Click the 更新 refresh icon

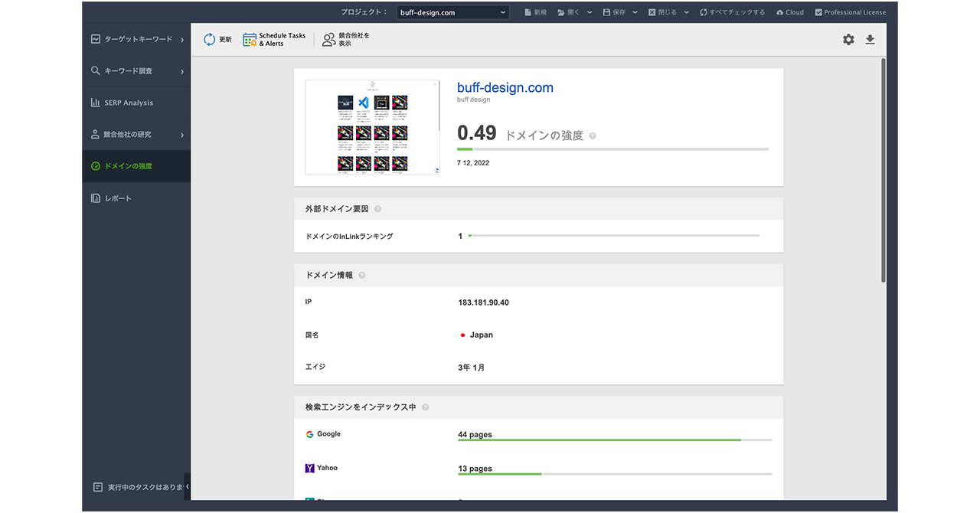click(x=210, y=40)
